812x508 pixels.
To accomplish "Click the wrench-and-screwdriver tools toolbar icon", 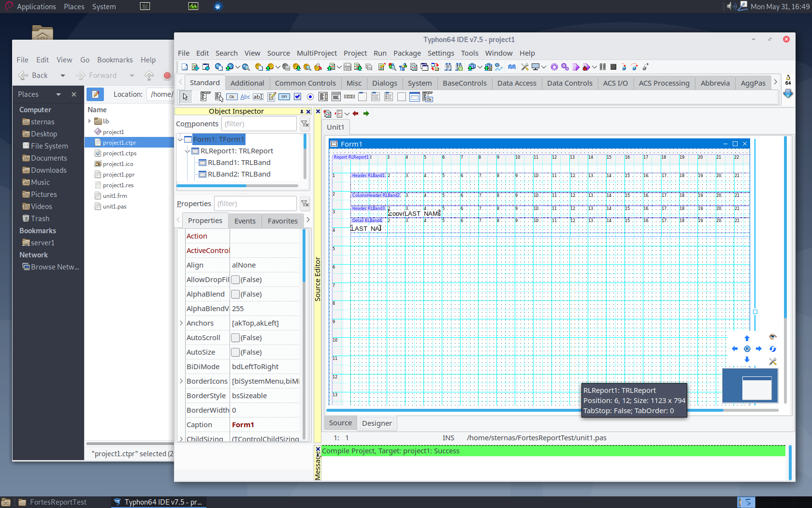I will [x=524, y=67].
